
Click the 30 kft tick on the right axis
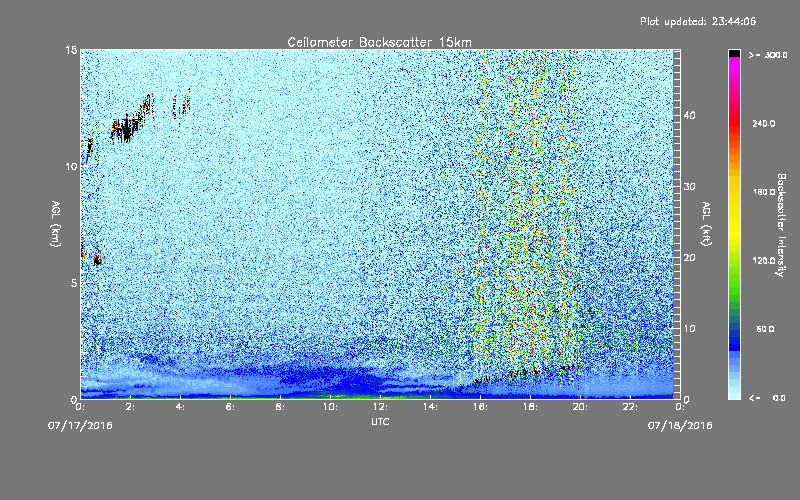689,186
